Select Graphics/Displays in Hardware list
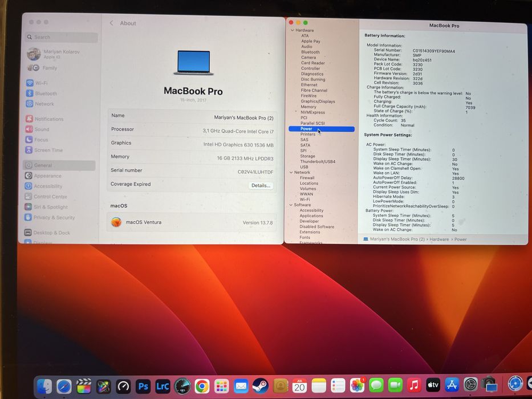 pos(318,101)
